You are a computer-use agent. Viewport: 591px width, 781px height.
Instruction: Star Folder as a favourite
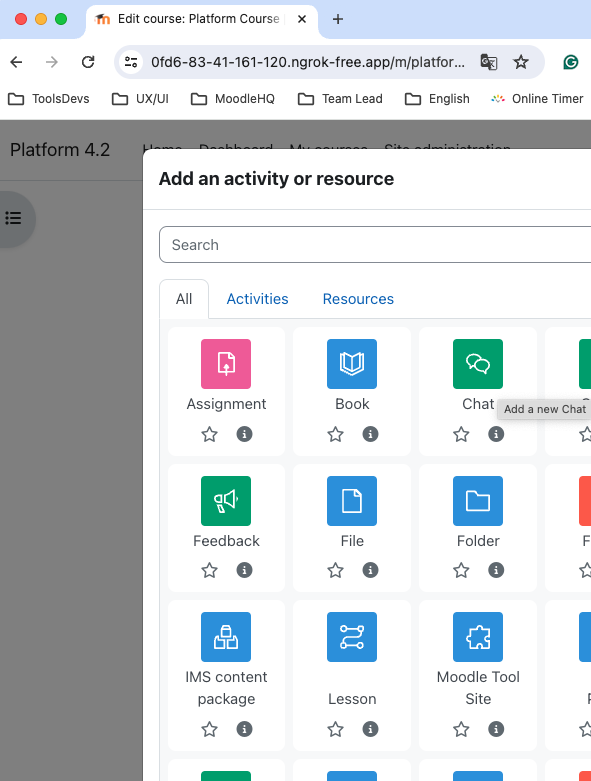461,570
